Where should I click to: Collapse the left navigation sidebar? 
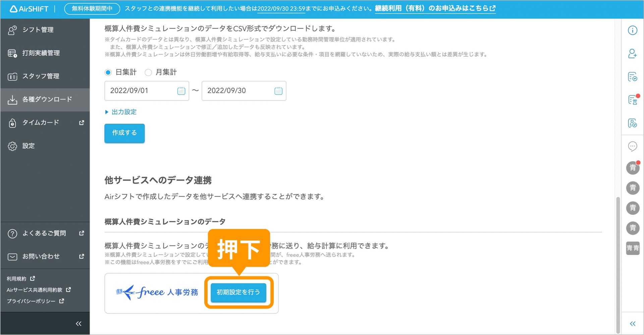coord(78,324)
